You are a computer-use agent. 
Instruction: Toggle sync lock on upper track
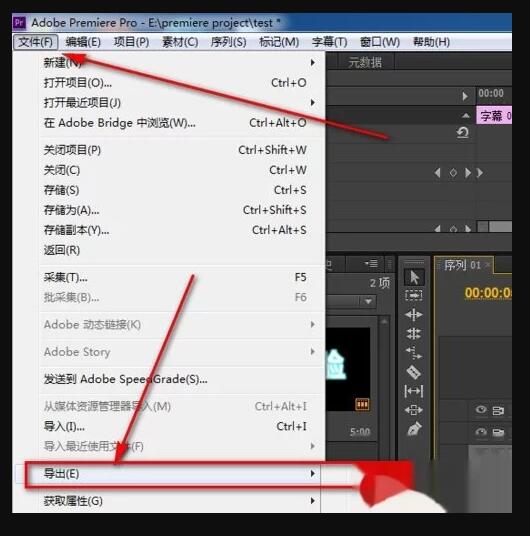[498, 410]
